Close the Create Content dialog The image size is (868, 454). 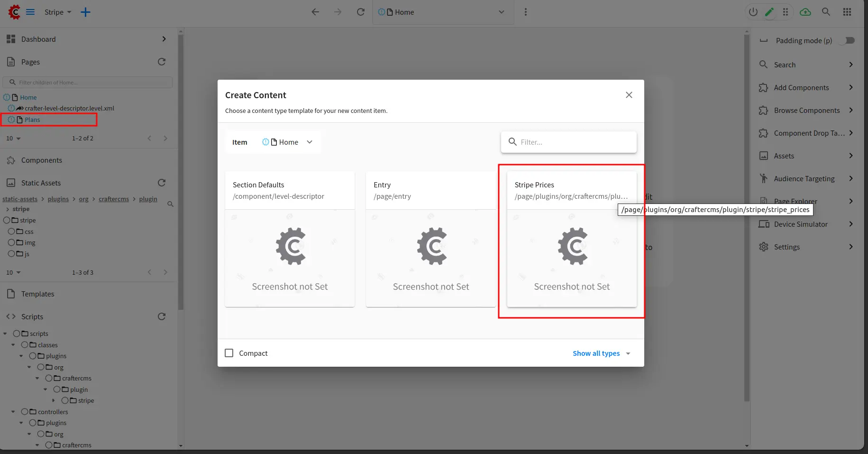(x=629, y=95)
